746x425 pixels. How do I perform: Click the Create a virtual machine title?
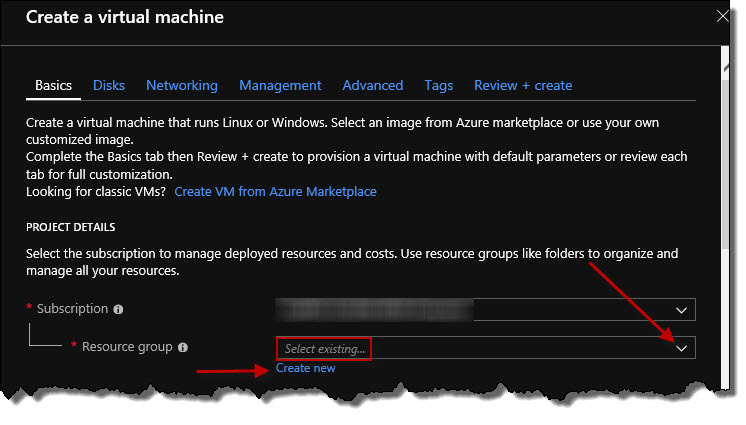125,17
